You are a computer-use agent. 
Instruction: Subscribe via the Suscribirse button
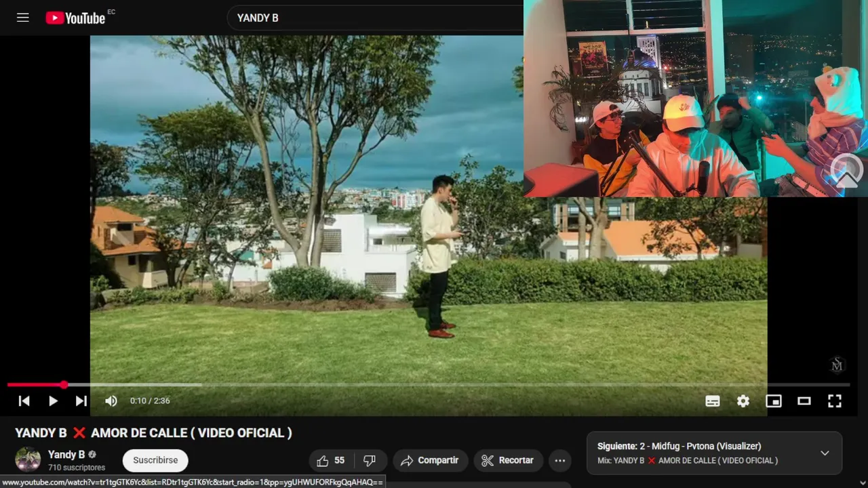pos(155,460)
